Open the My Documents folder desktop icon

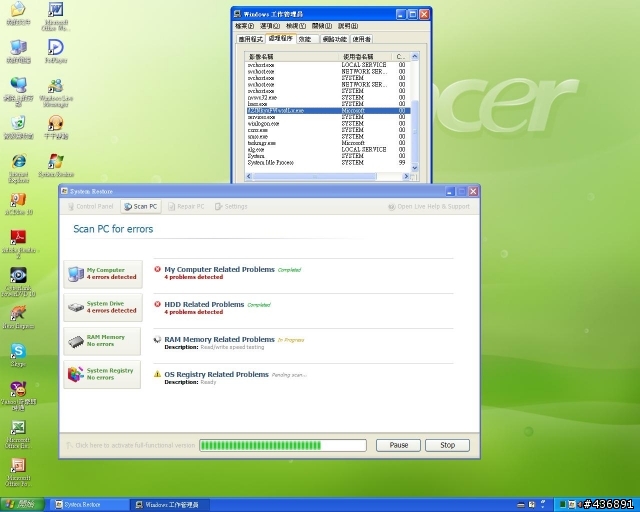coord(18,13)
